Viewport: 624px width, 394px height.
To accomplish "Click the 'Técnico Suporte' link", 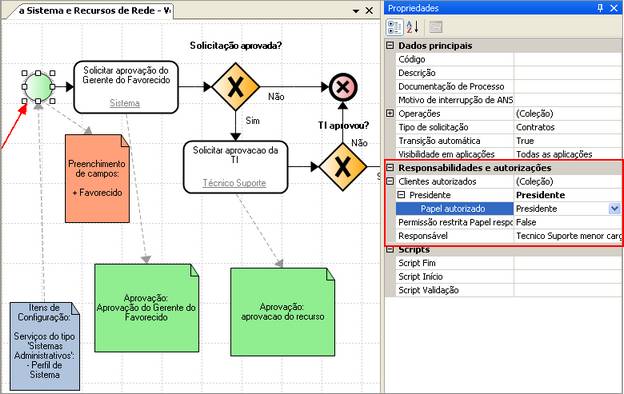I will 234,183.
